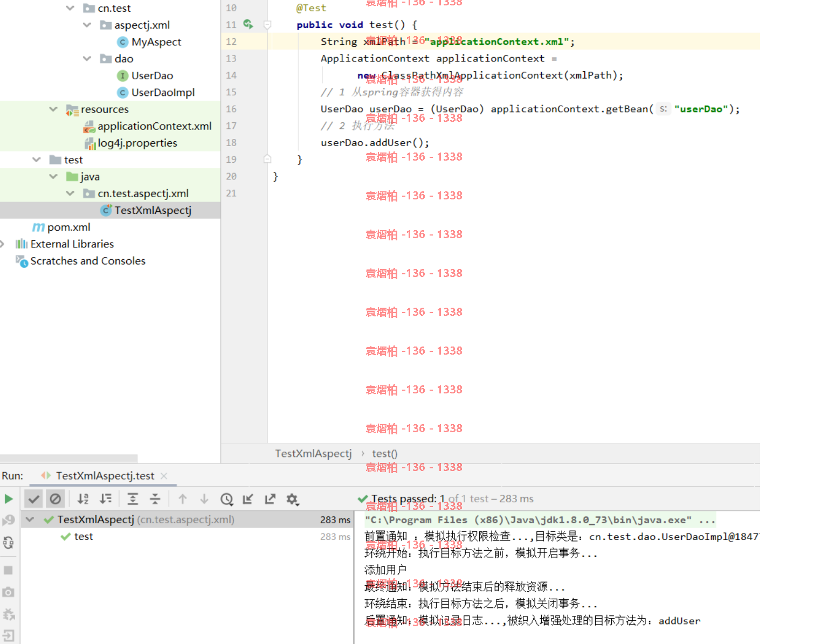Click test() breadcrumb item
828x644 pixels.
385,454
